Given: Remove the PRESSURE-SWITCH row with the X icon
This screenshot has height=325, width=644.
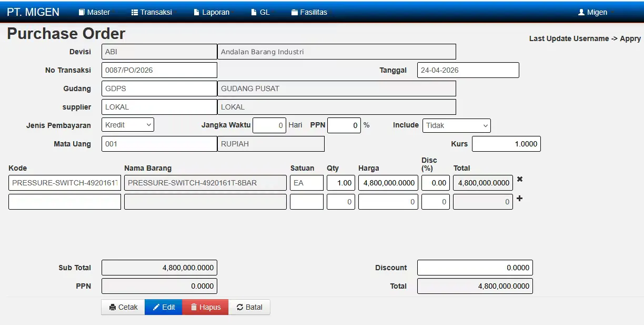Looking at the screenshot, I should click(x=520, y=179).
